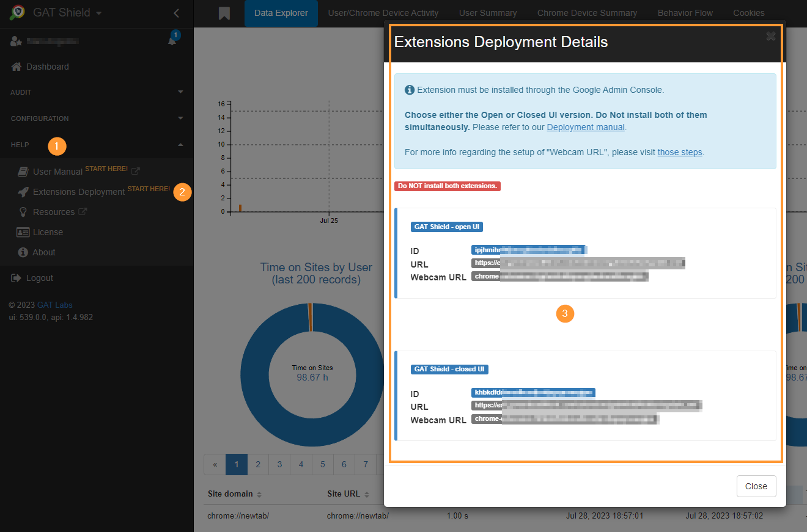
Task: Select Extensions Deployment in sidebar
Action: [x=78, y=192]
